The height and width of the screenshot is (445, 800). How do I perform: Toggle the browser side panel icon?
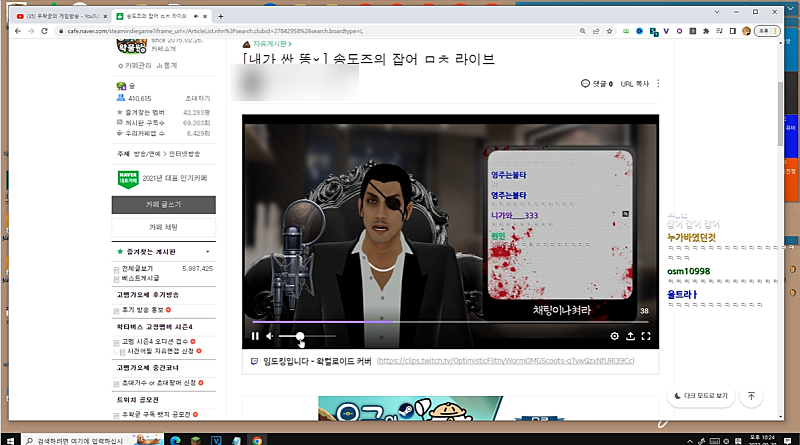pos(733,31)
